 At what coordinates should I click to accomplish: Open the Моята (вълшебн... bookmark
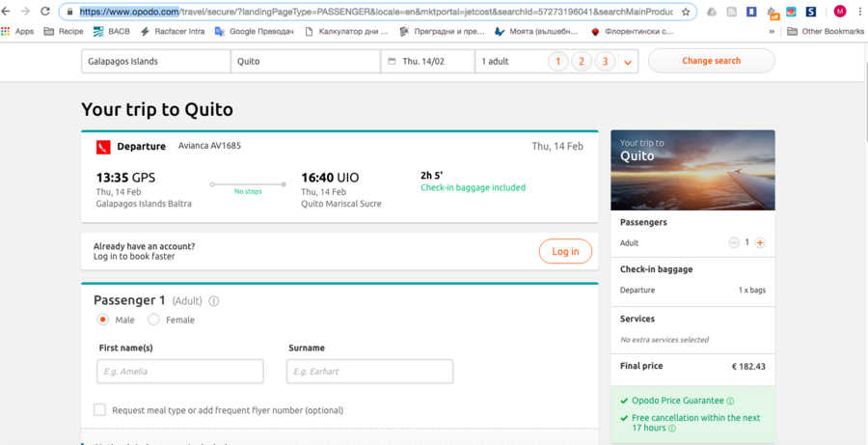click(536, 32)
